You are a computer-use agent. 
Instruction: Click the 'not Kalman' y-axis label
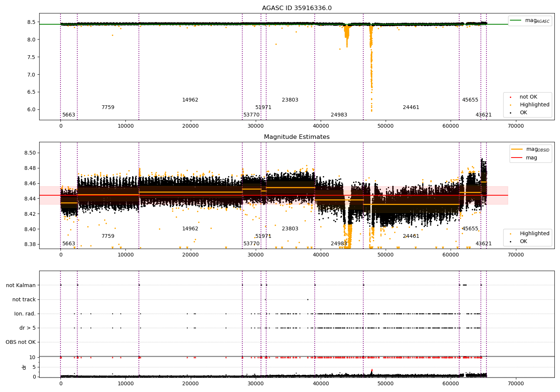click(21, 286)
